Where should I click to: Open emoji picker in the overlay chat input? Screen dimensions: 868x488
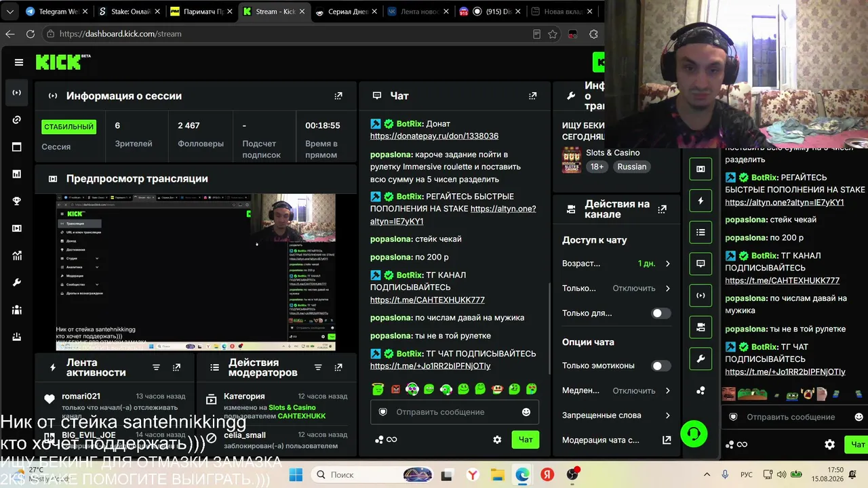coord(859,417)
